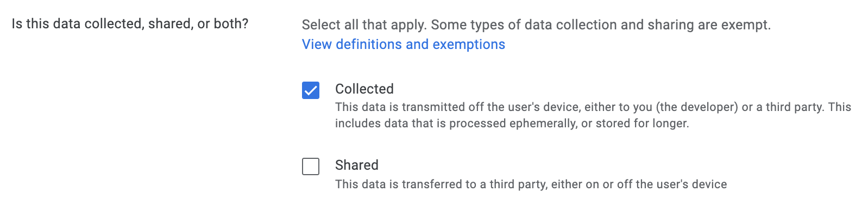Click the empty box icon beside Shared
868x210 pixels.
click(x=311, y=166)
